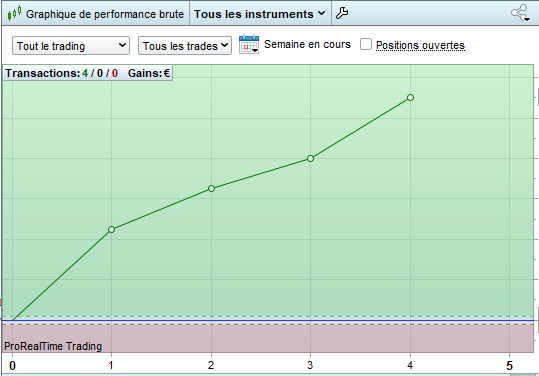Click the candlestick chart icon
Image resolution: width=539 pixels, height=376 pixels.
14,14
